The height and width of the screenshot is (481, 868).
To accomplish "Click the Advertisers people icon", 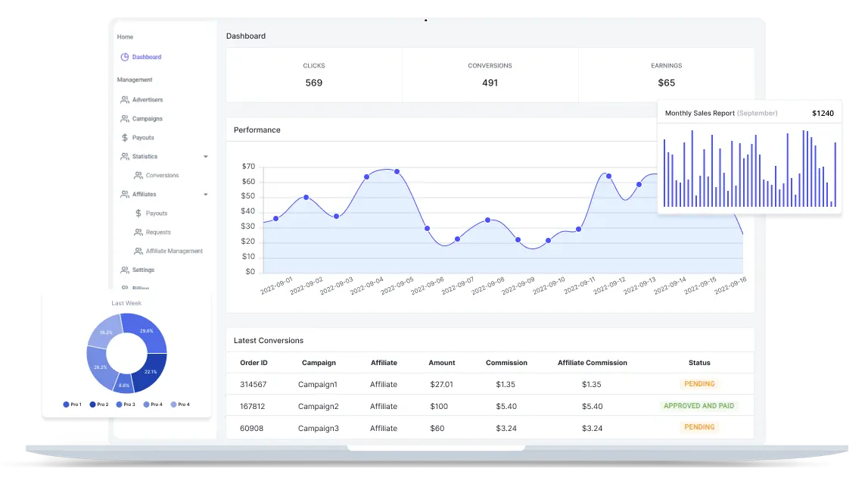I will point(124,98).
